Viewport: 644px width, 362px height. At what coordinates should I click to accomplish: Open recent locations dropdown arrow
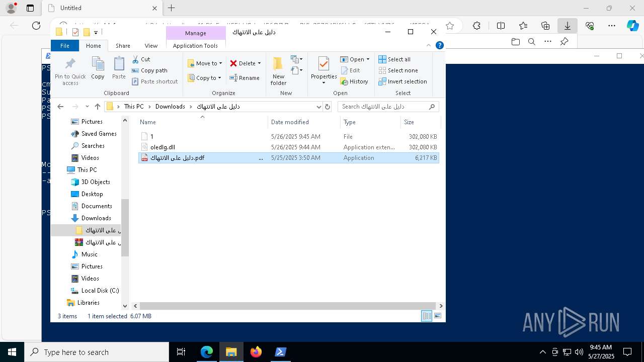[87, 107]
